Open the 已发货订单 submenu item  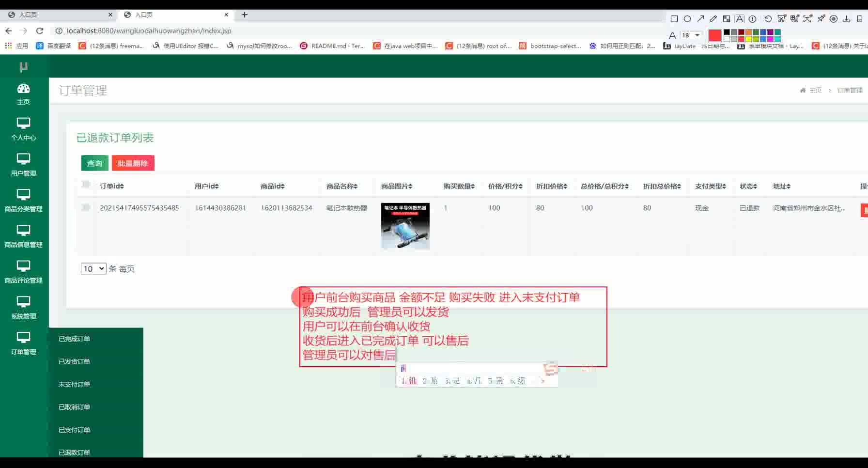(74, 361)
